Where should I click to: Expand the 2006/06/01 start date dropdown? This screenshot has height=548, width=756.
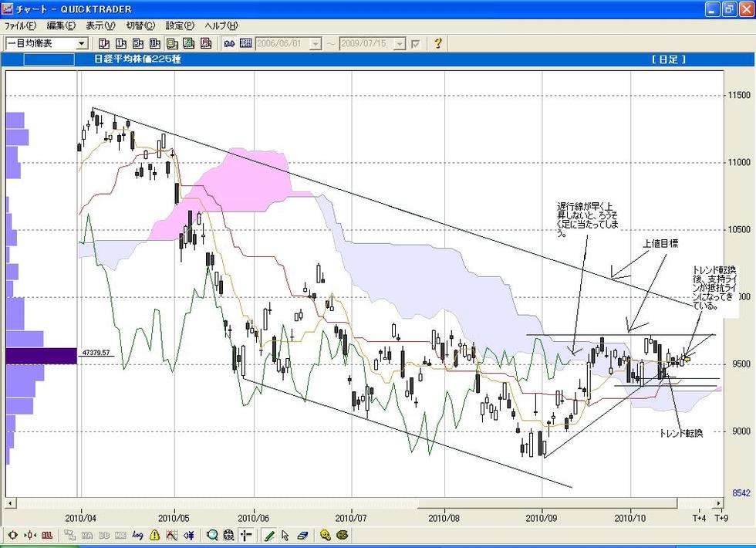tap(315, 44)
